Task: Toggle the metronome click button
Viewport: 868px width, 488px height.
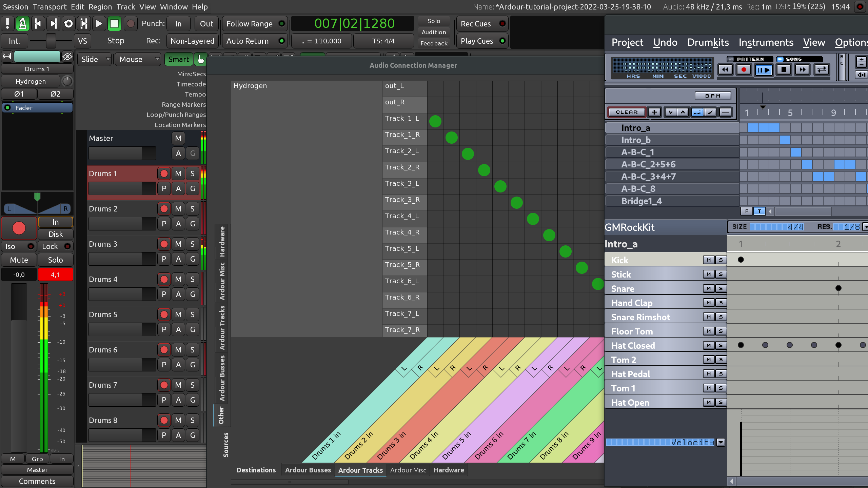Action: (x=23, y=24)
